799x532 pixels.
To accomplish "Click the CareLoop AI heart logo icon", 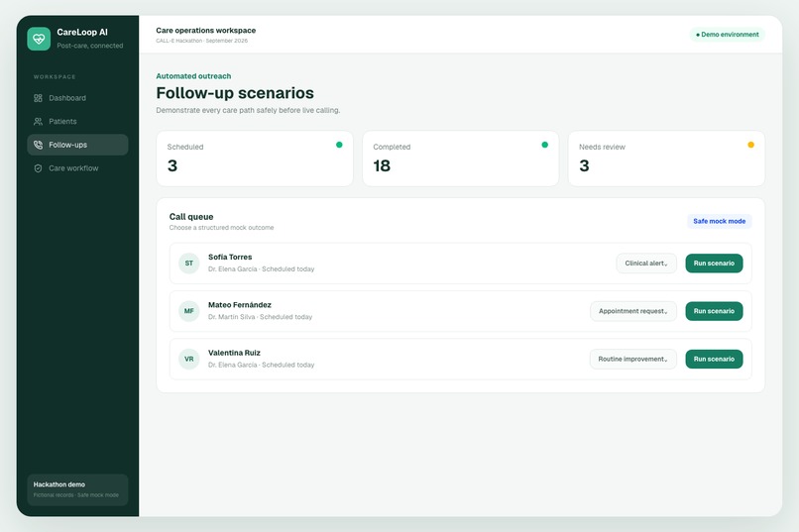I will 39,39.
